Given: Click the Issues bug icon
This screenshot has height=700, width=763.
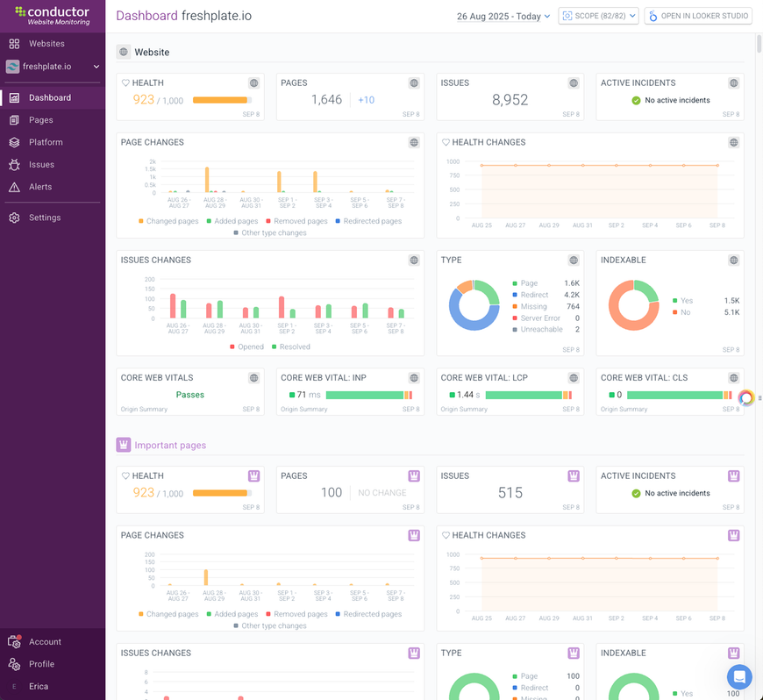Looking at the screenshot, I should (14, 165).
